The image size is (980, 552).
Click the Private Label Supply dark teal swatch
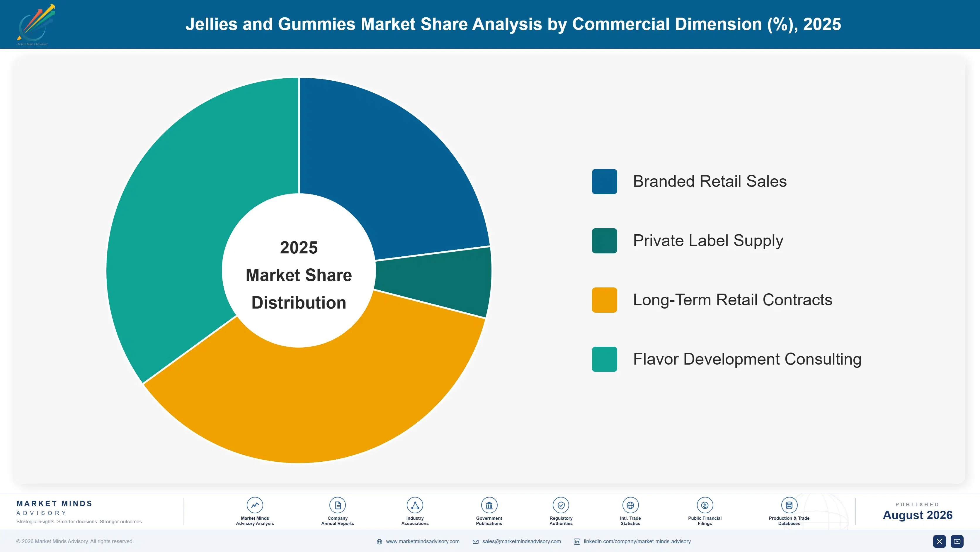pyautogui.click(x=604, y=241)
